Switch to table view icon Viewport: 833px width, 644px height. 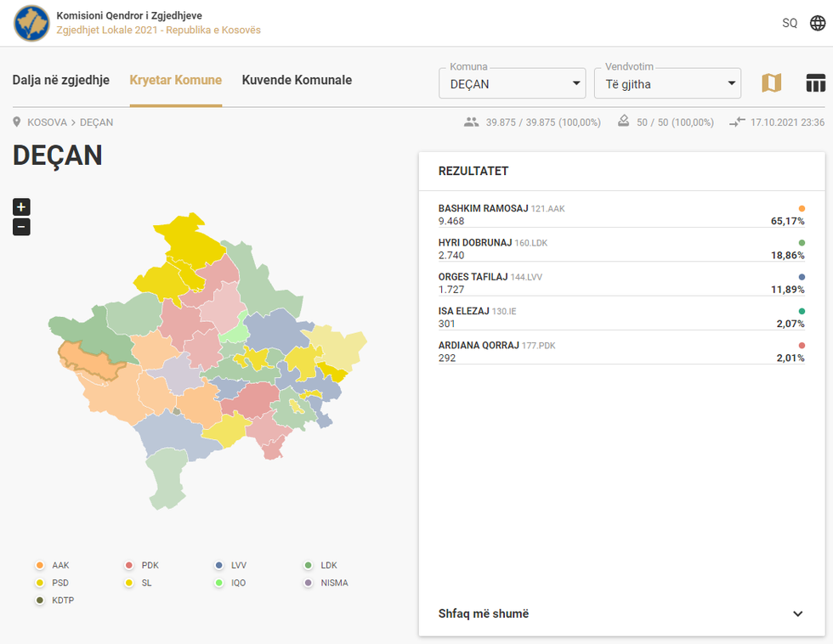(816, 82)
